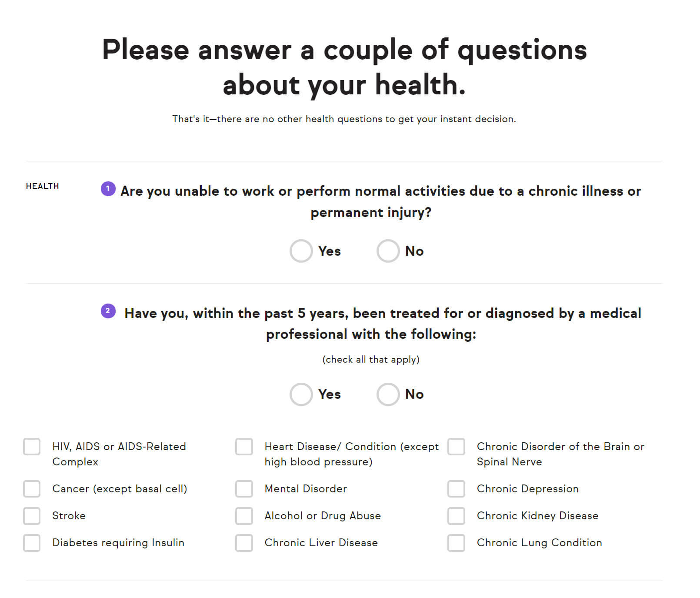
Task: Select No for chronic illness question
Action: pyautogui.click(x=388, y=251)
